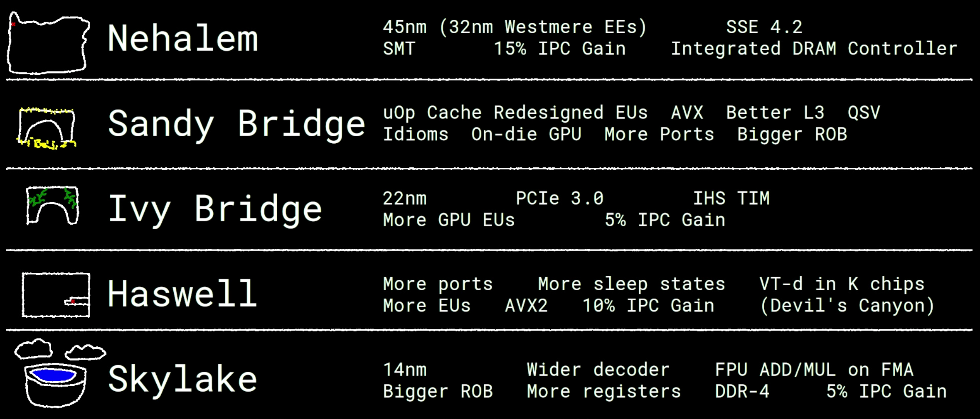The image size is (980, 419).
Task: Select the Nehalem heading
Action: (x=183, y=39)
